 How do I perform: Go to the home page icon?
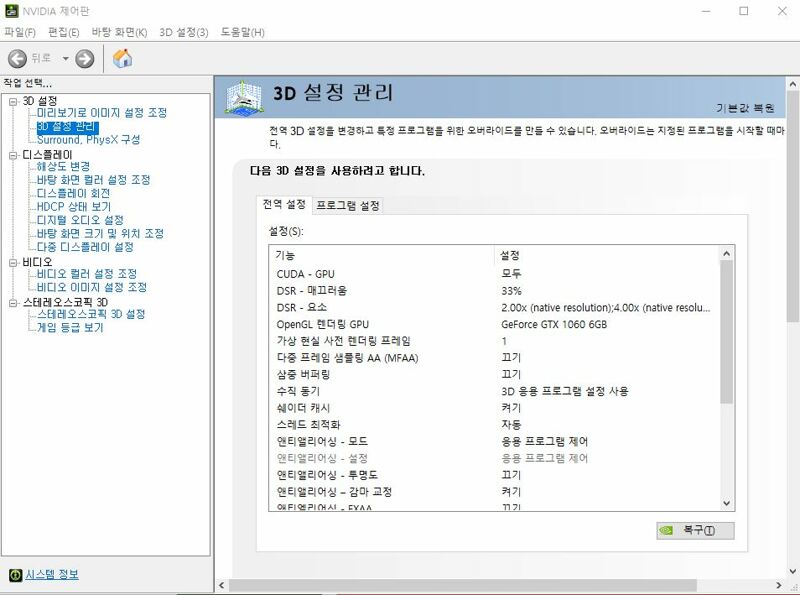122,58
